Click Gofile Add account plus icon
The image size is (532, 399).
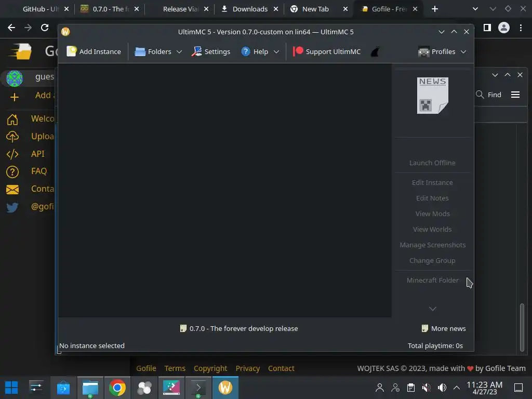pos(14,97)
